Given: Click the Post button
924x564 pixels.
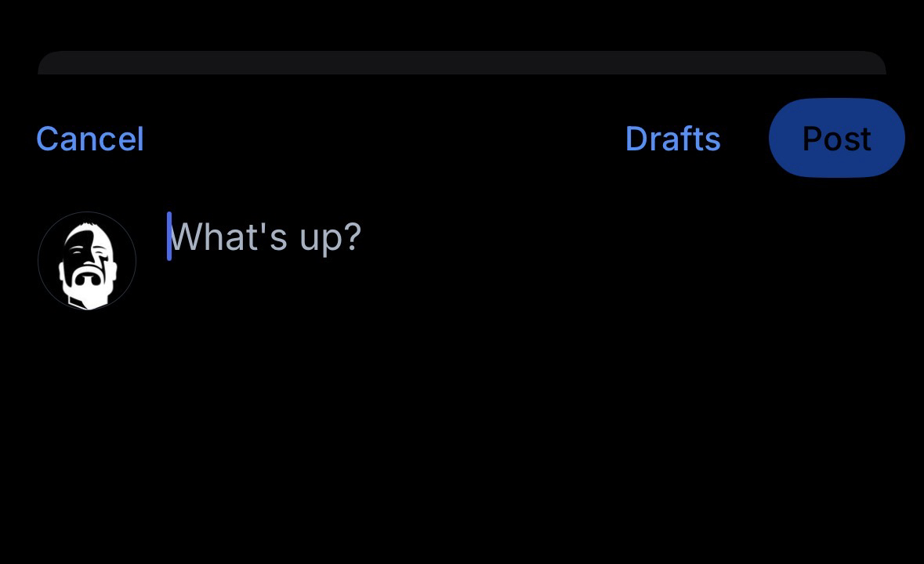Looking at the screenshot, I should [836, 139].
